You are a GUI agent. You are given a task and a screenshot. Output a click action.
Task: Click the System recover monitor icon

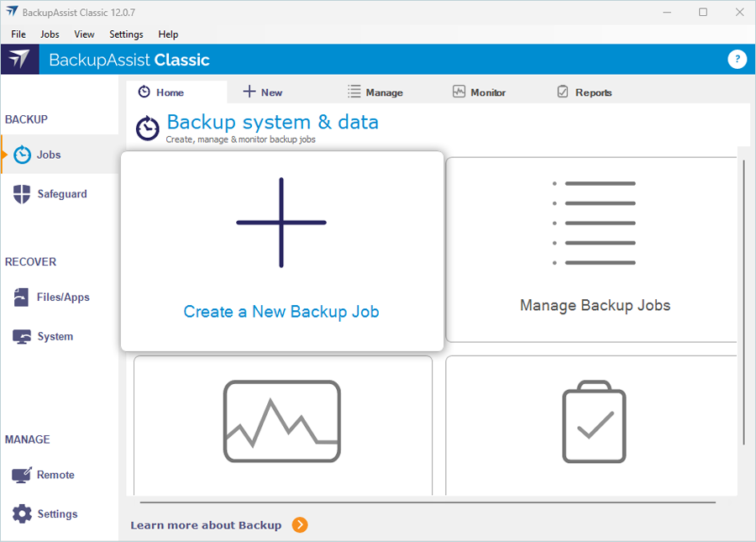point(22,337)
